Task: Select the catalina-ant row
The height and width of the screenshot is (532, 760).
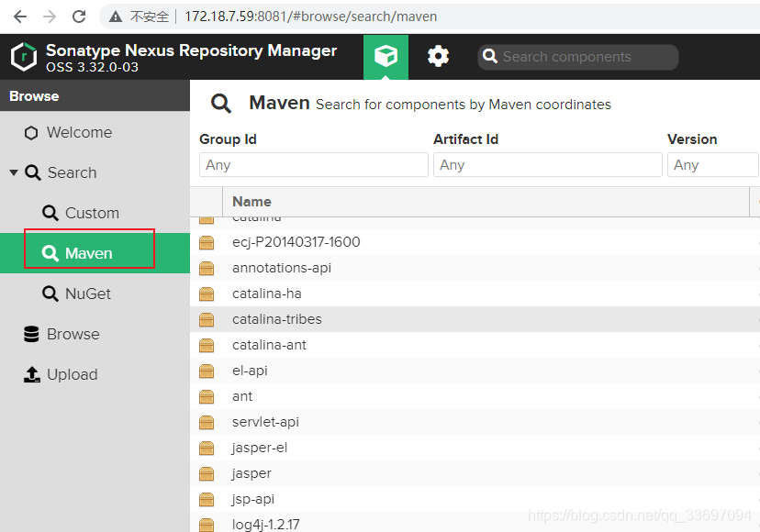Action: pyautogui.click(x=475, y=345)
